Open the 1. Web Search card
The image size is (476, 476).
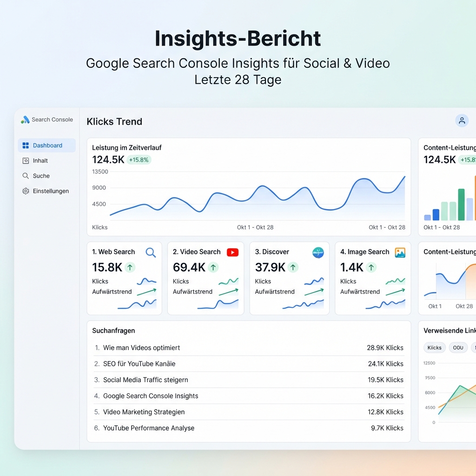pyautogui.click(x=125, y=278)
